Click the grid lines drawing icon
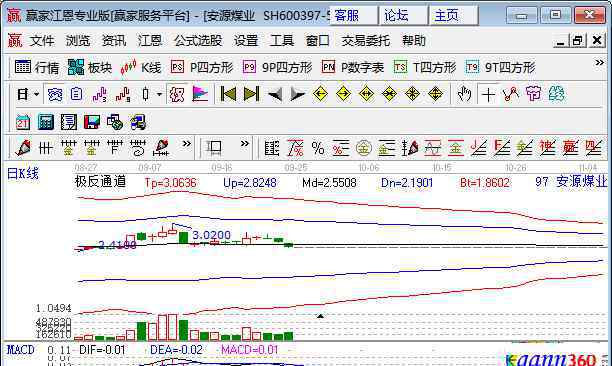612x366 pixels. point(46,148)
